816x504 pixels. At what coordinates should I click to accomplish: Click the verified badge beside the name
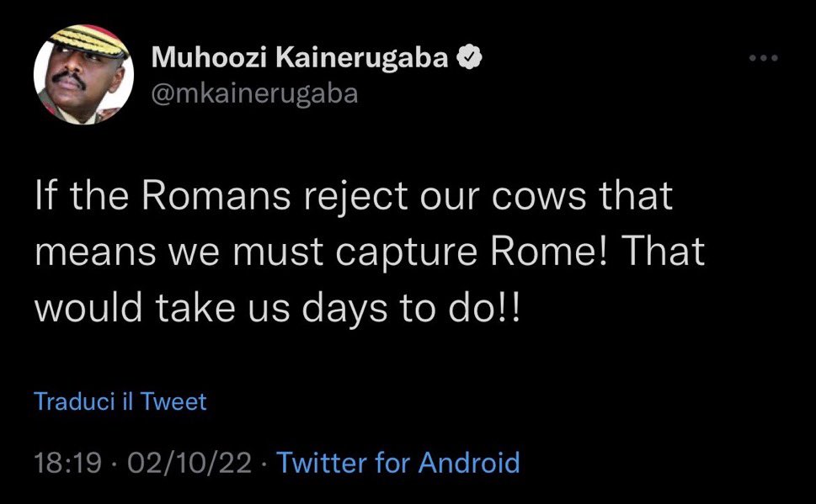pyautogui.click(x=467, y=58)
